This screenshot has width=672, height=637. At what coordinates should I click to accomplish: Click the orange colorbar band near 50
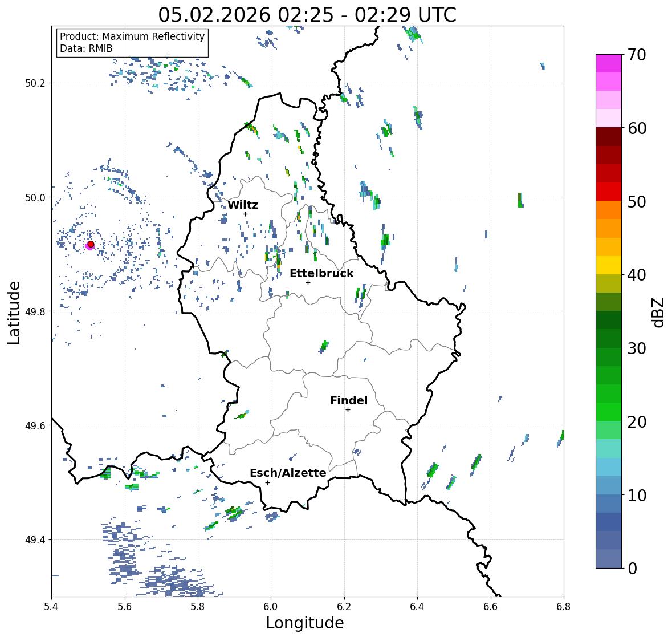pyautogui.click(x=609, y=210)
